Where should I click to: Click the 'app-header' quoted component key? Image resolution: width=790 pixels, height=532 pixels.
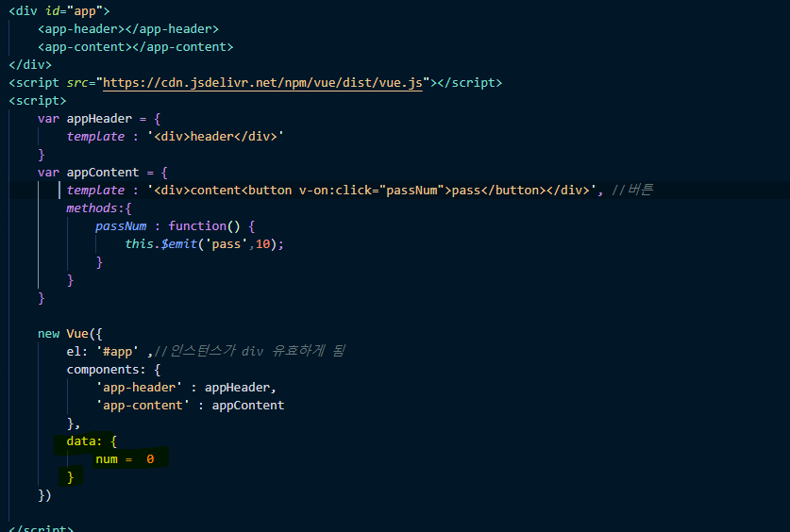[x=139, y=388]
